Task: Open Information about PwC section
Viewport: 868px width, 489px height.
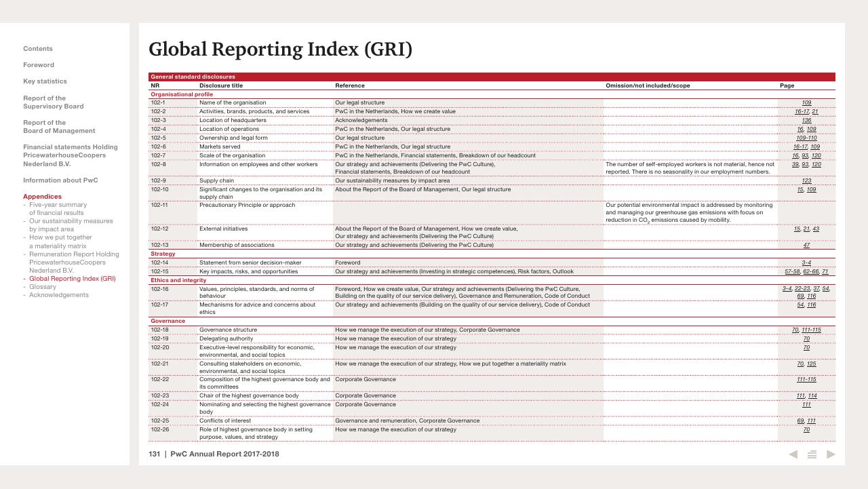Action: [60, 180]
